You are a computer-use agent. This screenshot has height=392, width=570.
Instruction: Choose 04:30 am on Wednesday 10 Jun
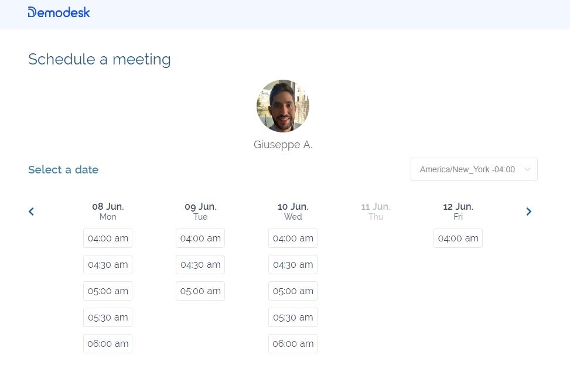pyautogui.click(x=293, y=264)
